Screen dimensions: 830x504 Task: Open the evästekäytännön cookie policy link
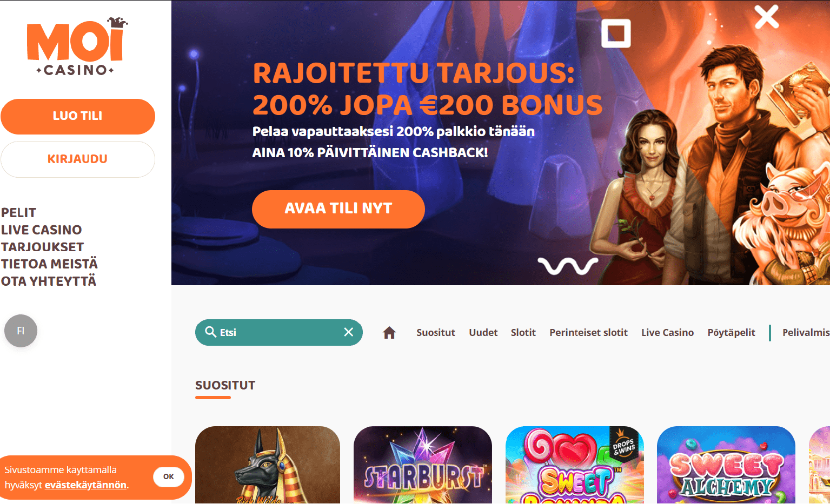(x=85, y=485)
